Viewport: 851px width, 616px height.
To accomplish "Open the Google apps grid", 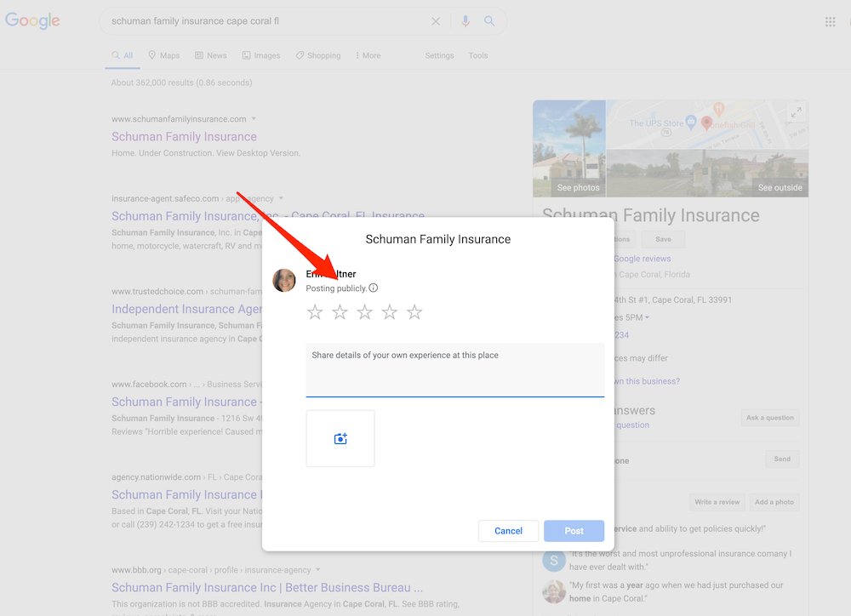I will [830, 22].
